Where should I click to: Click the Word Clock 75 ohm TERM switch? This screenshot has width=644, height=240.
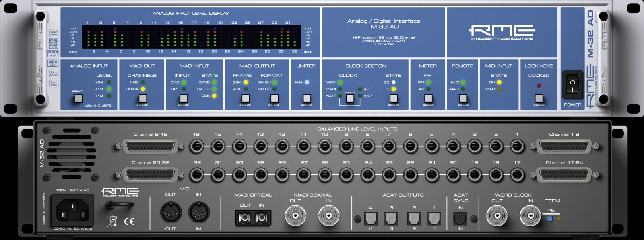(549, 219)
